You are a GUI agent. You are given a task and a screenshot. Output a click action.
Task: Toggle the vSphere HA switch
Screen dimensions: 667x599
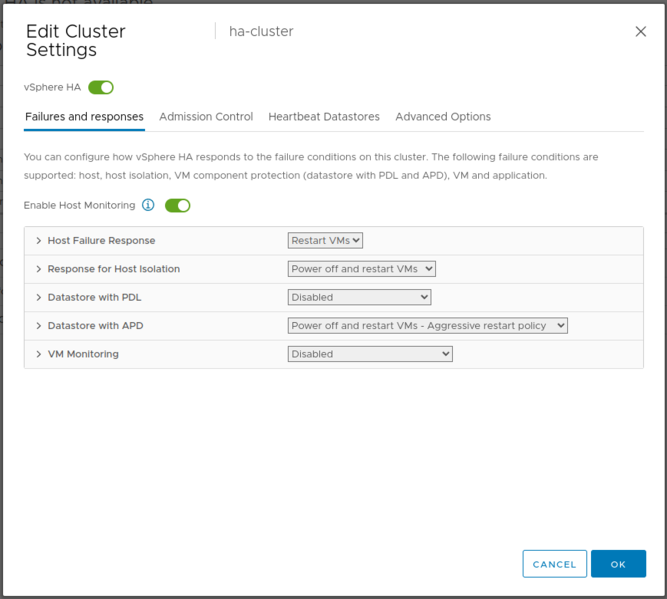[101, 87]
